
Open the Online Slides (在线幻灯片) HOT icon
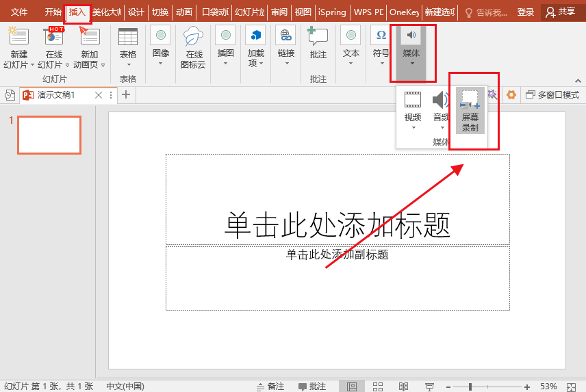coord(54,36)
